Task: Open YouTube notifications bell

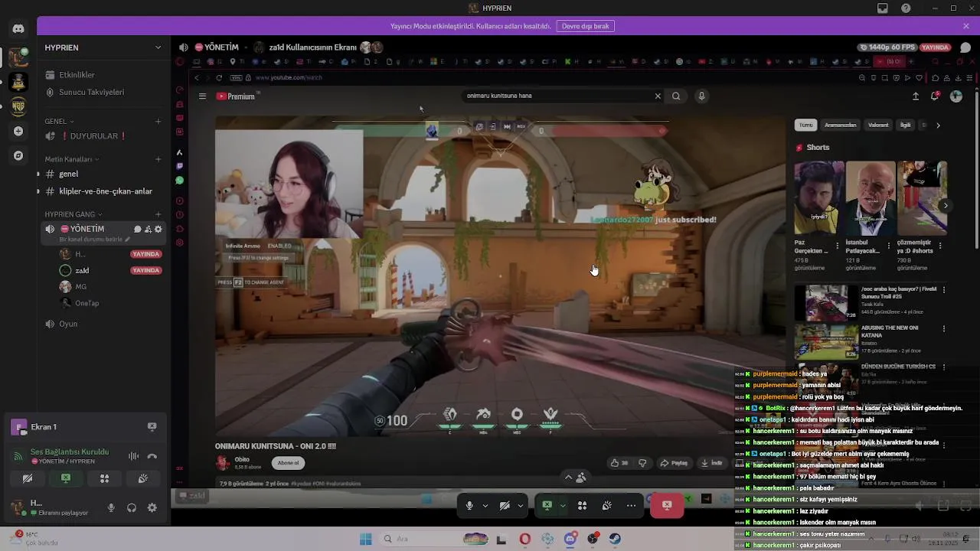Action: 934,96
